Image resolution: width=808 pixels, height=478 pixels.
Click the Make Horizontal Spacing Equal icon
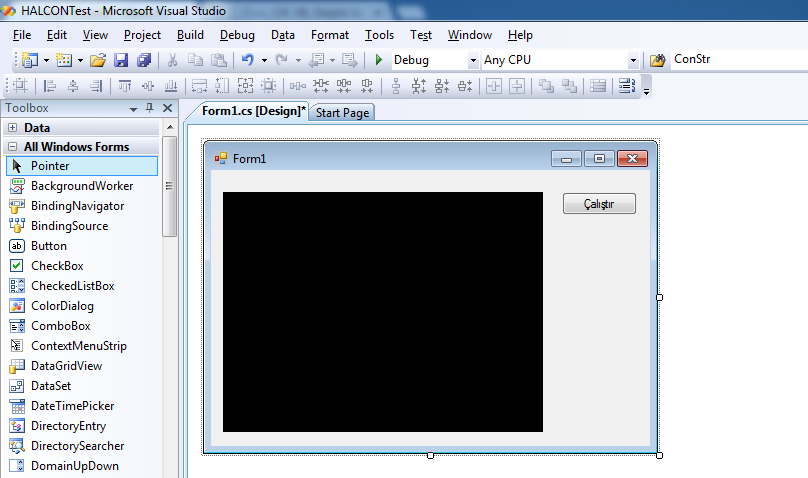297,86
